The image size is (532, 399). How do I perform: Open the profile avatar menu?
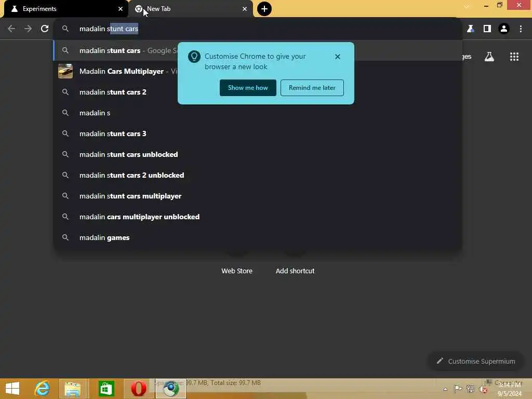(504, 29)
